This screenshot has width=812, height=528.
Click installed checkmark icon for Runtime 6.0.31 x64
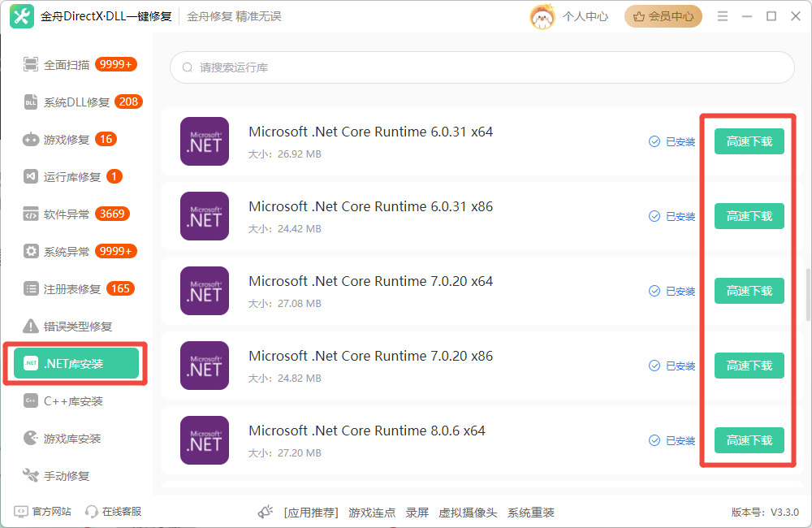(654, 141)
